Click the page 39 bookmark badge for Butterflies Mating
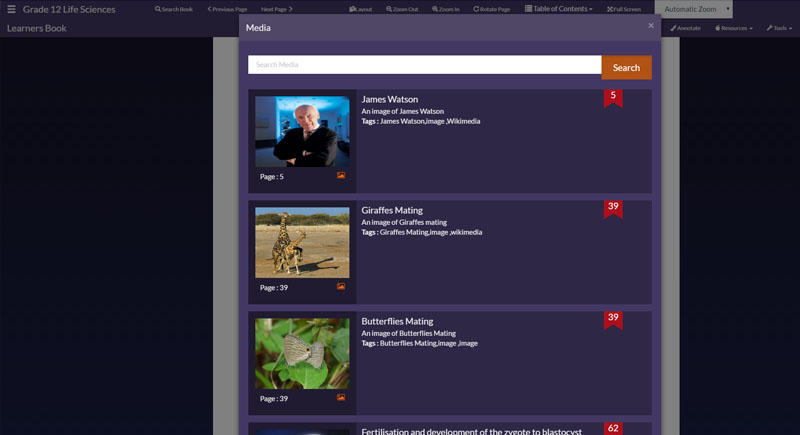Image resolution: width=800 pixels, height=435 pixels. (x=613, y=320)
